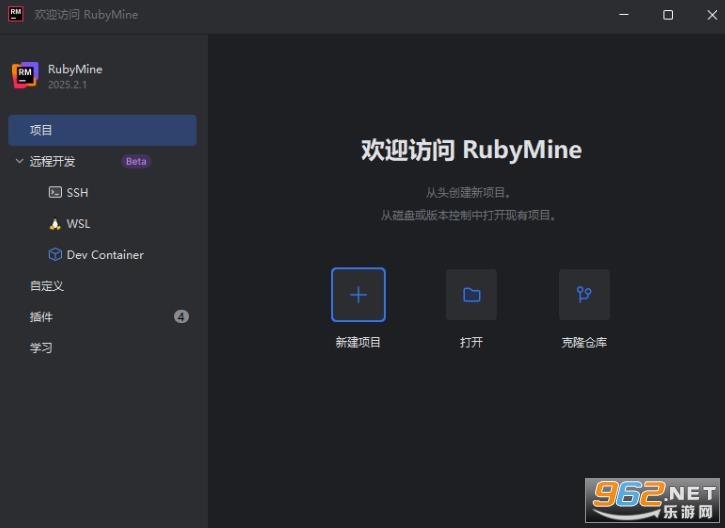Click the version number 2025.2.1
This screenshot has height=528, width=725.
(67, 85)
